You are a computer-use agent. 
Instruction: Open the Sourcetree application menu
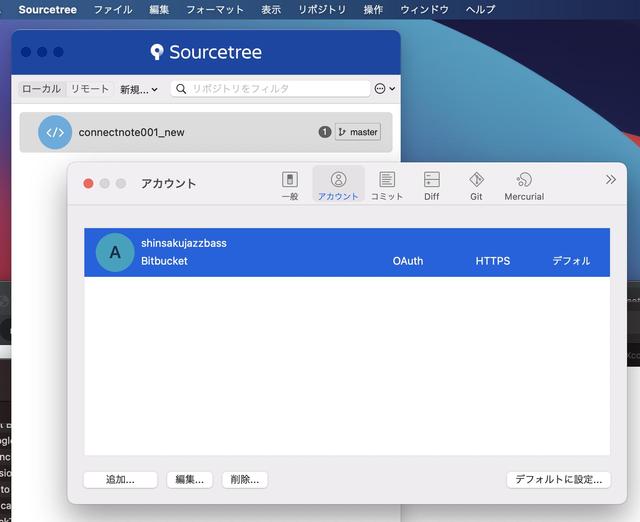47,9
